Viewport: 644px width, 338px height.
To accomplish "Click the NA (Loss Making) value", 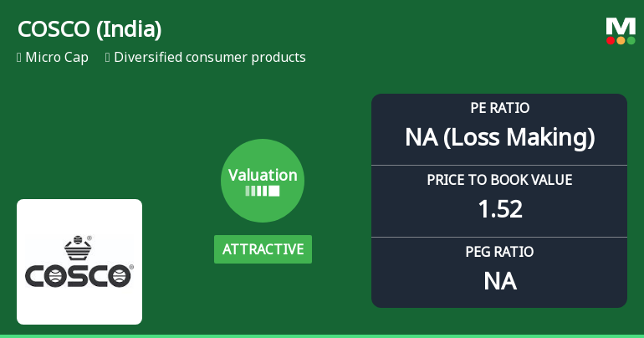I will click(x=499, y=137).
